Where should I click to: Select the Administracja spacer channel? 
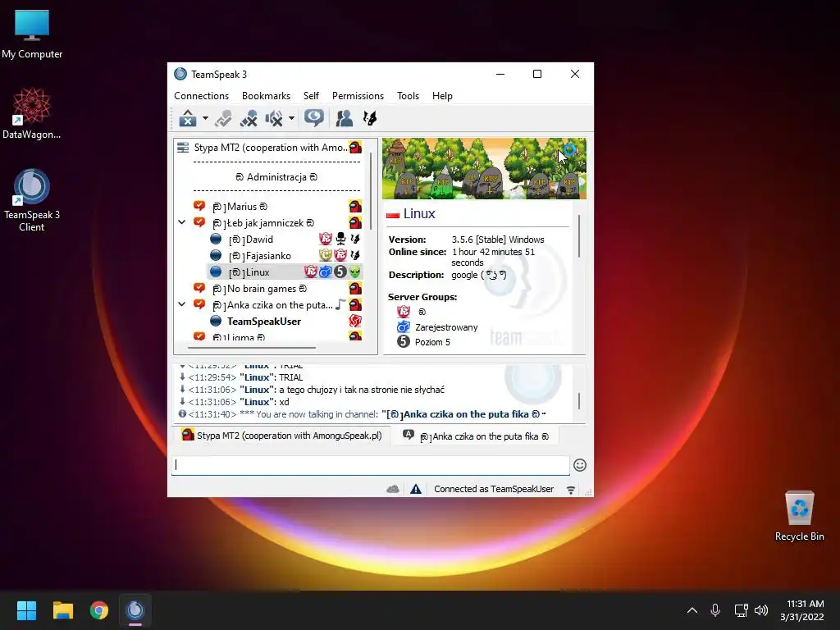276,177
